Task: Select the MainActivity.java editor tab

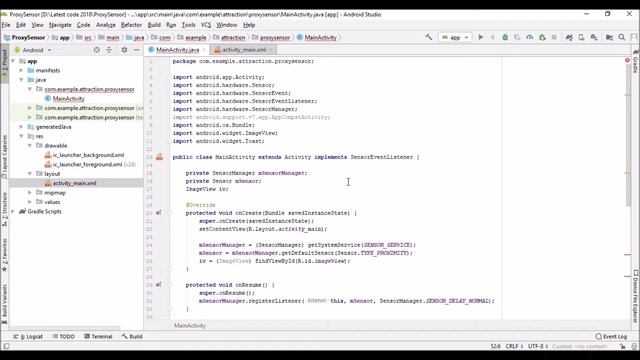Action: click(178, 50)
